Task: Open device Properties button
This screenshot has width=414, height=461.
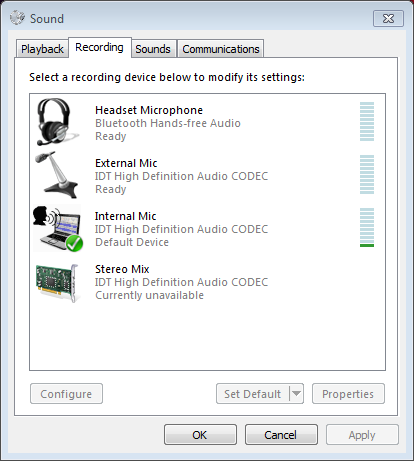Action: pyautogui.click(x=348, y=394)
